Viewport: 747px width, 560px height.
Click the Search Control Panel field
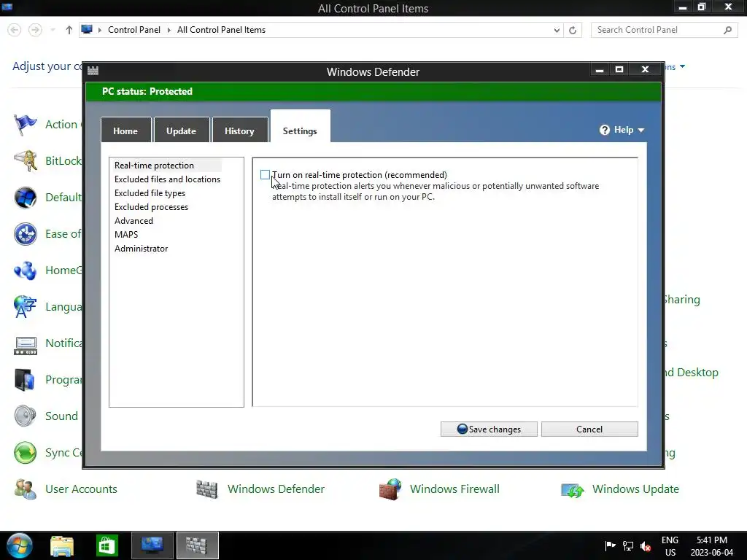(664, 30)
